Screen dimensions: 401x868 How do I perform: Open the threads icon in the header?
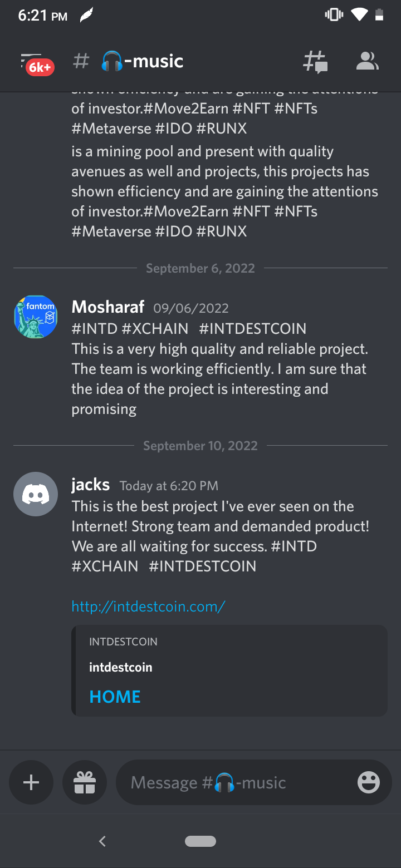click(315, 61)
